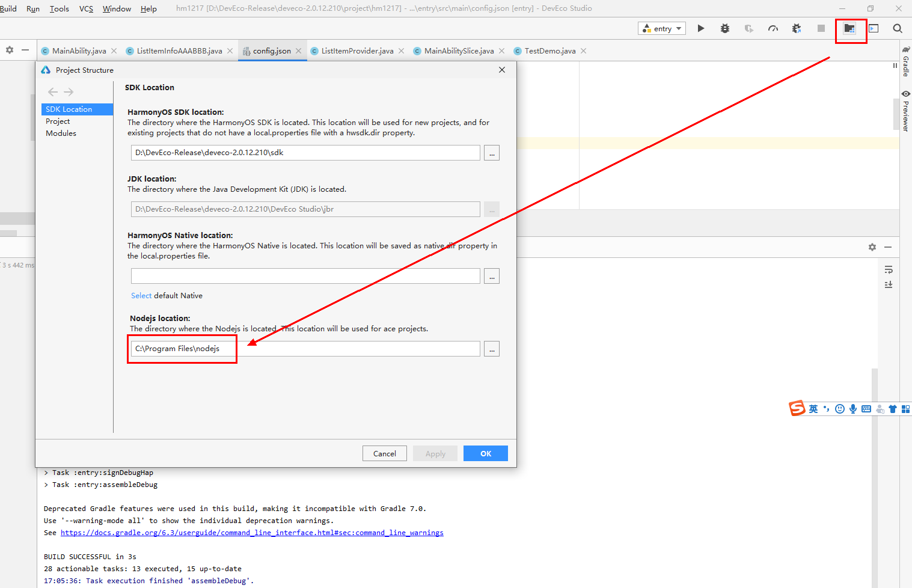Open the device emulator panel icon
The height and width of the screenshot is (588, 912).
coord(874,28)
